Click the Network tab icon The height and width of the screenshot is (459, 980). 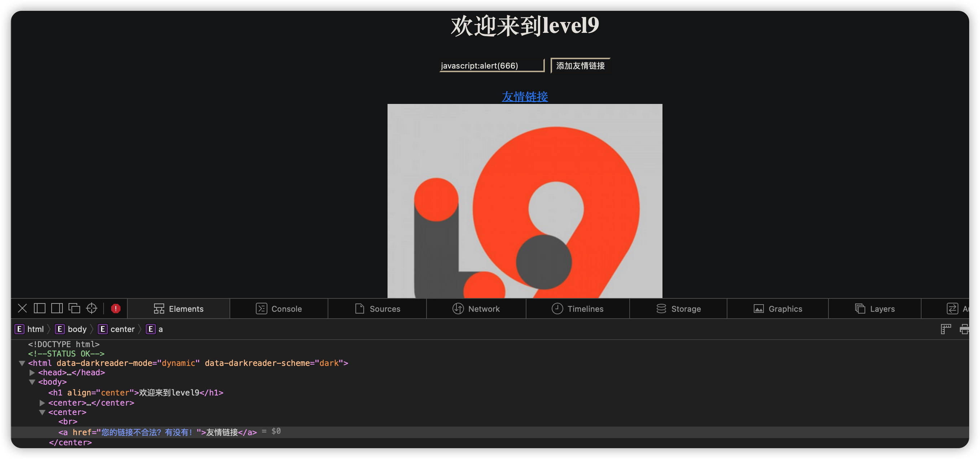point(458,309)
